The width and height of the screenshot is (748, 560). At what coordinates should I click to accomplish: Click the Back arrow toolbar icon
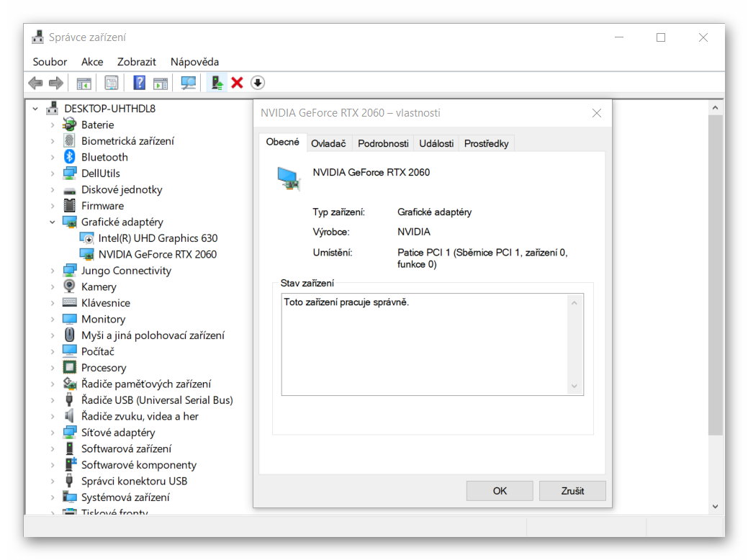[35, 83]
